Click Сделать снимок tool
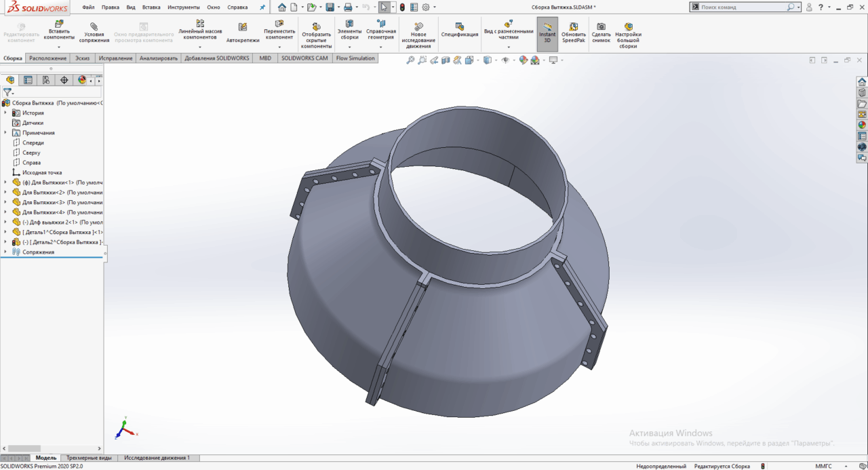 (601, 33)
